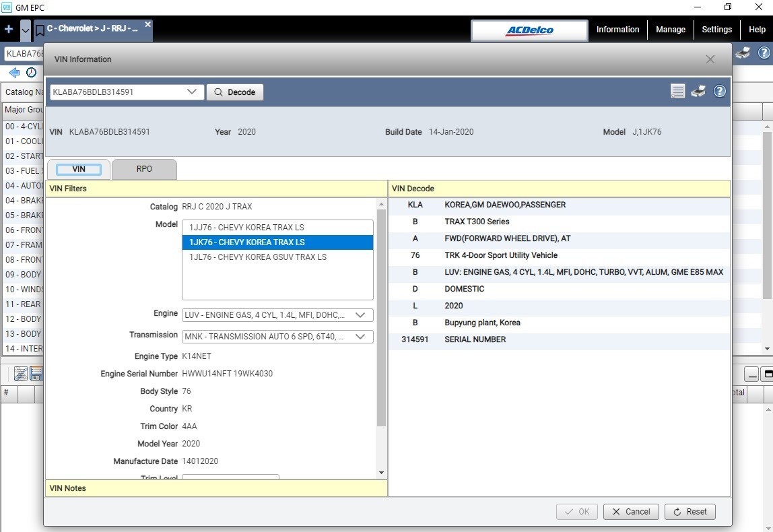The image size is (773, 532).
Task: Open the Information menu
Action: point(617,30)
